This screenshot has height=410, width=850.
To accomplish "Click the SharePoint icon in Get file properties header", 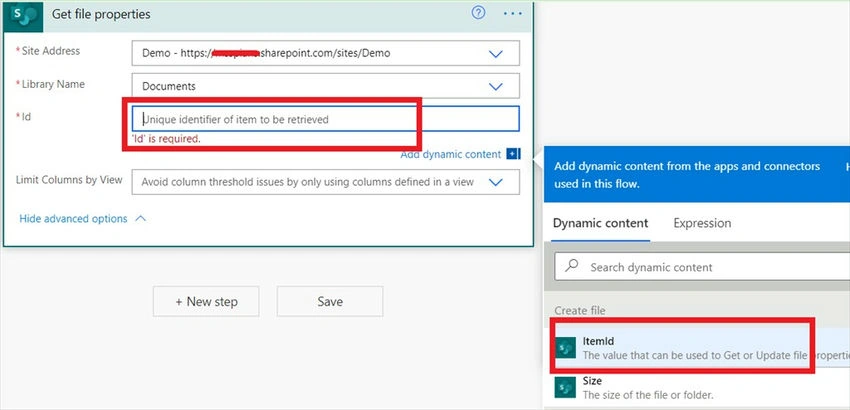I will (x=23, y=15).
